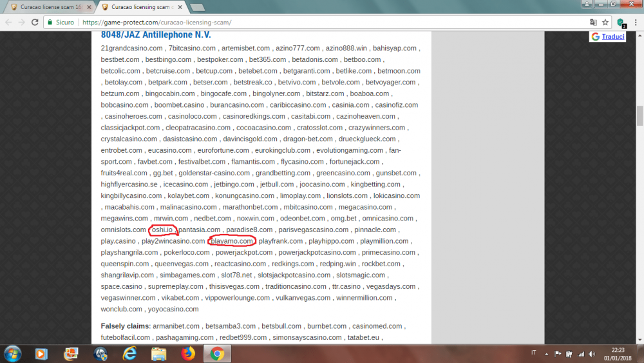Open the green shield extension icon
The width and height of the screenshot is (644, 363).
point(621,23)
